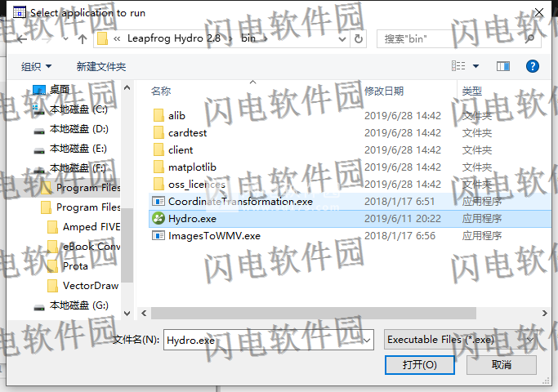Image resolution: width=558 pixels, height=392 pixels.
Task: Click the blue help question mark icon
Action: (x=533, y=66)
